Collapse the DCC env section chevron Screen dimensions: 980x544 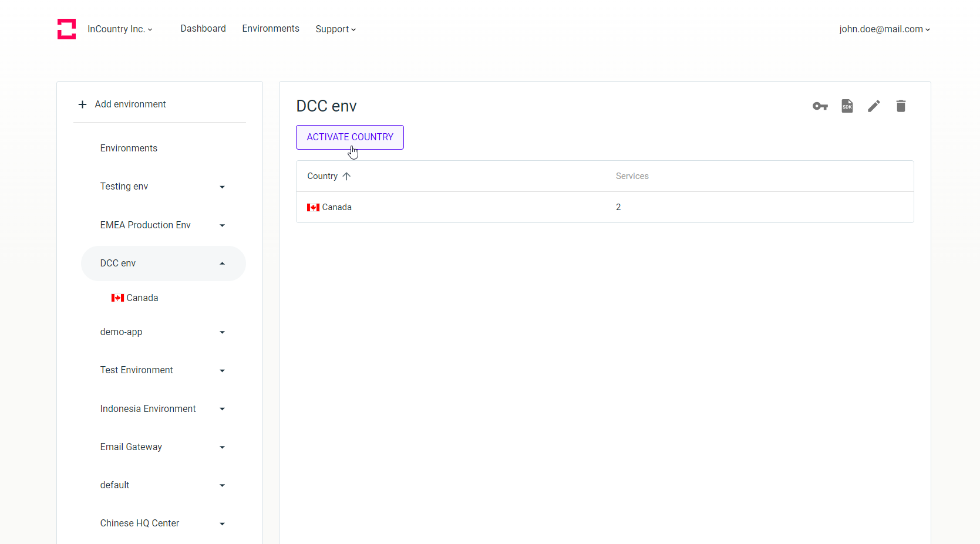222,263
